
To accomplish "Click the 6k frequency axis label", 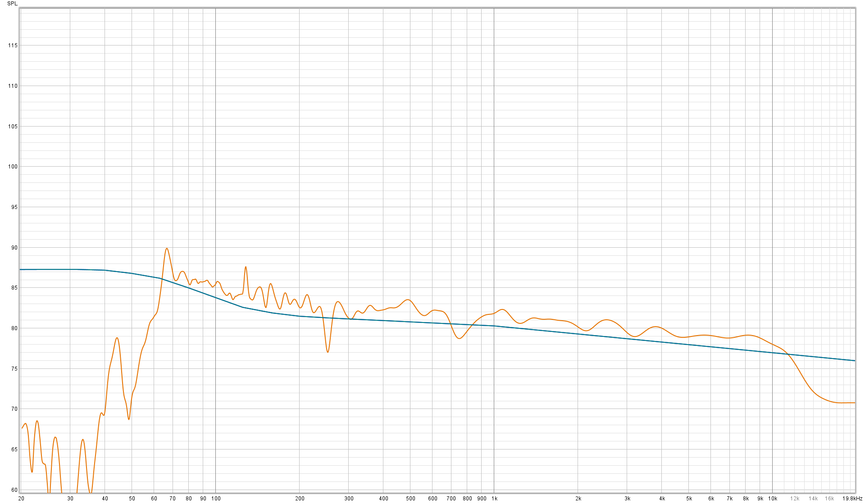I will pos(711,499).
